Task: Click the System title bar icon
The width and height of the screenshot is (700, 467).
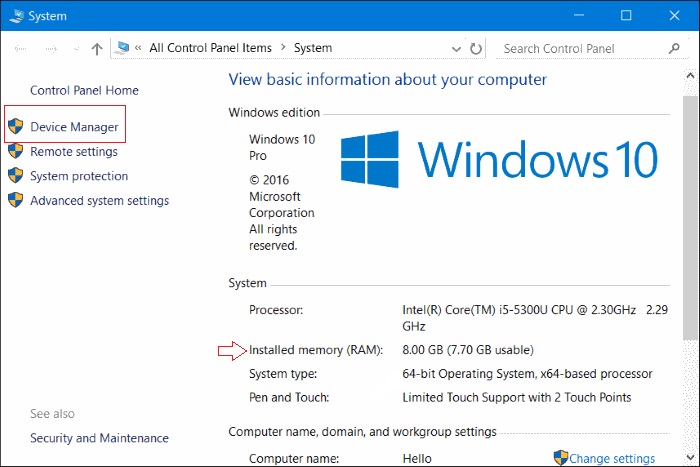Action: (17, 16)
